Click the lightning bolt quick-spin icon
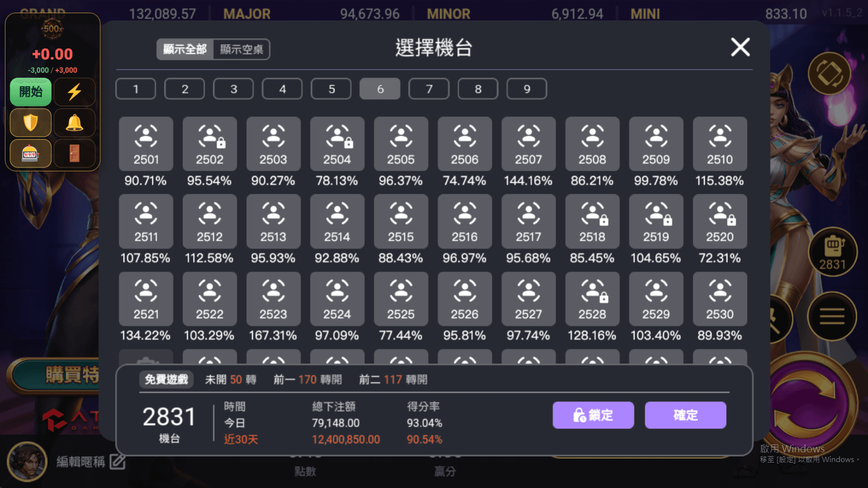 click(74, 92)
